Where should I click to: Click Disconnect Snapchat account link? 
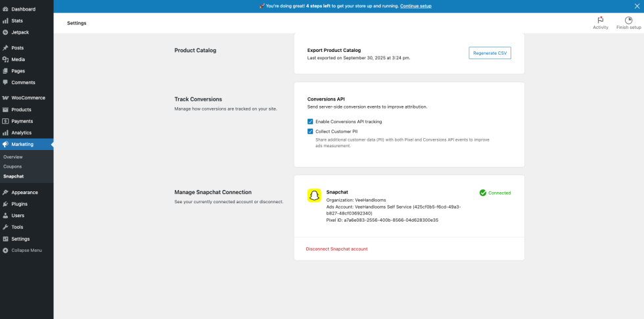click(336, 249)
